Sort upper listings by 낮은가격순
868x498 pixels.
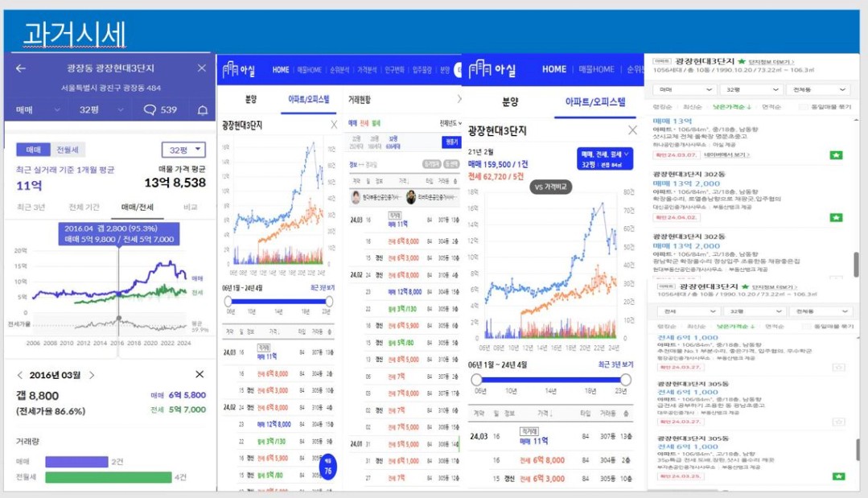coord(731,107)
